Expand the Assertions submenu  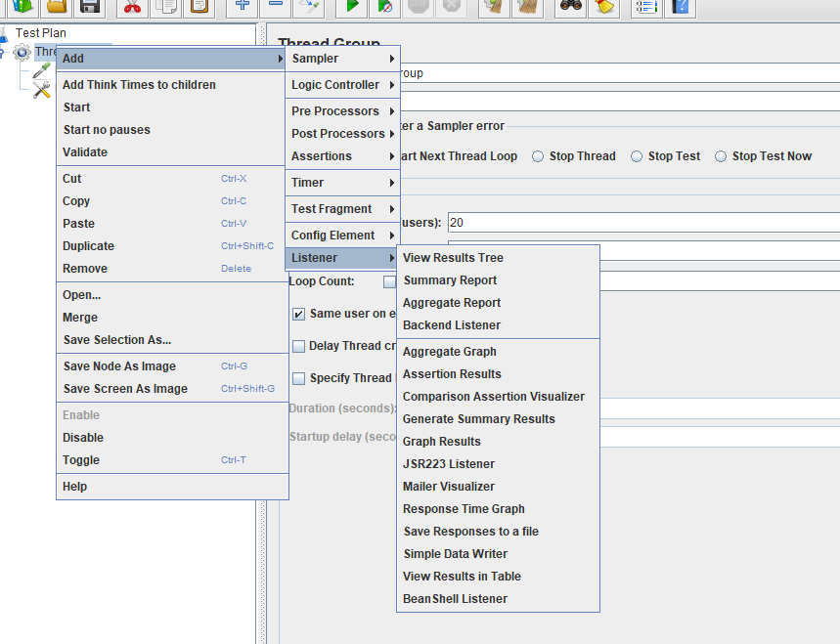pyautogui.click(x=343, y=155)
